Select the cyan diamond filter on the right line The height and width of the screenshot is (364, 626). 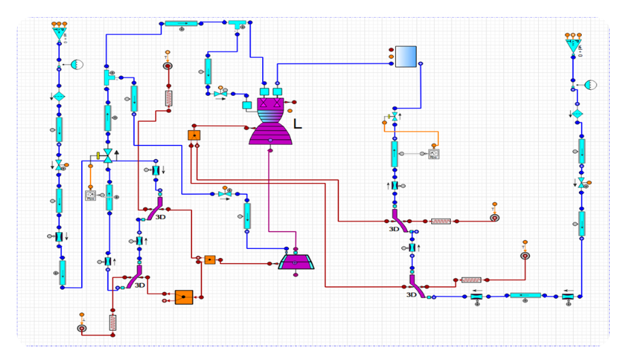pos(577,114)
